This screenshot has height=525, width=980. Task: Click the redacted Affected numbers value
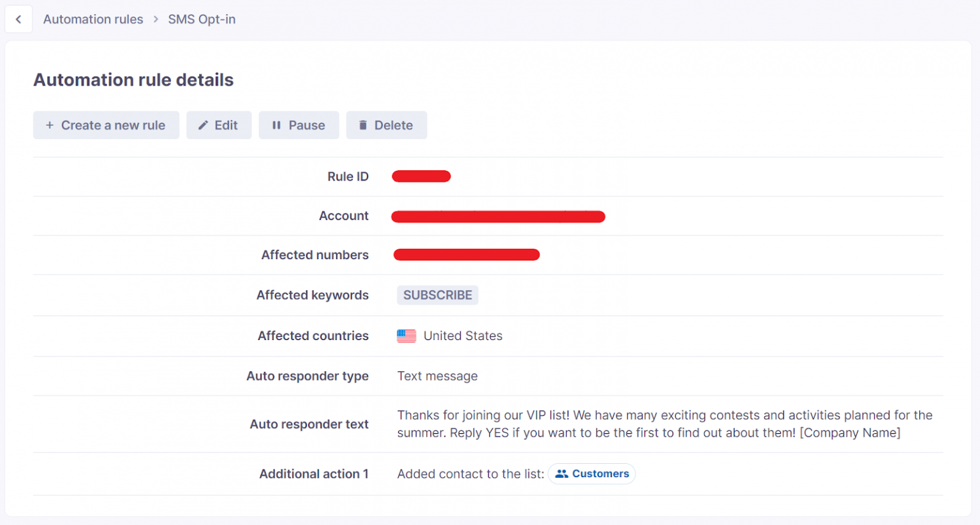point(466,255)
